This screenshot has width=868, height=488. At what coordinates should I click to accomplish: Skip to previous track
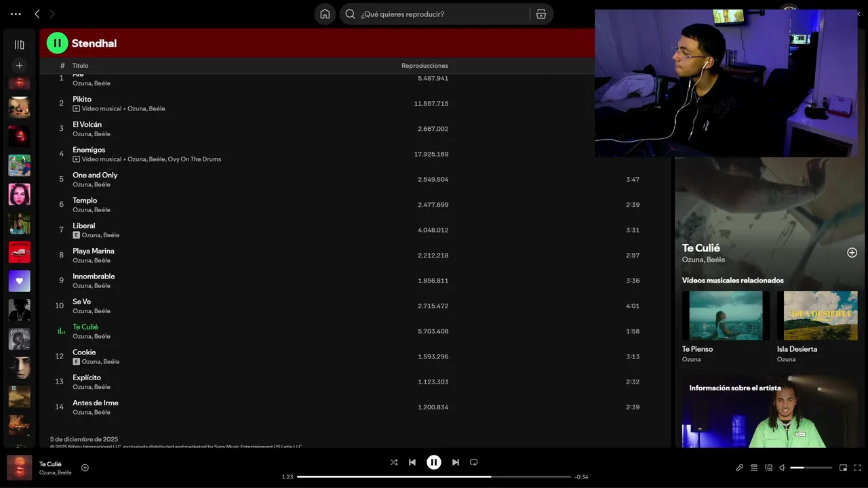[x=412, y=462]
